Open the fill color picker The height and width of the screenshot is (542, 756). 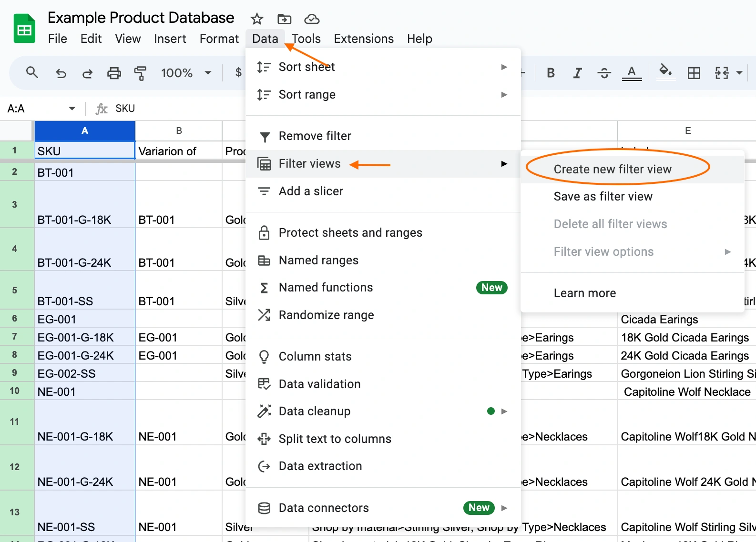(665, 72)
